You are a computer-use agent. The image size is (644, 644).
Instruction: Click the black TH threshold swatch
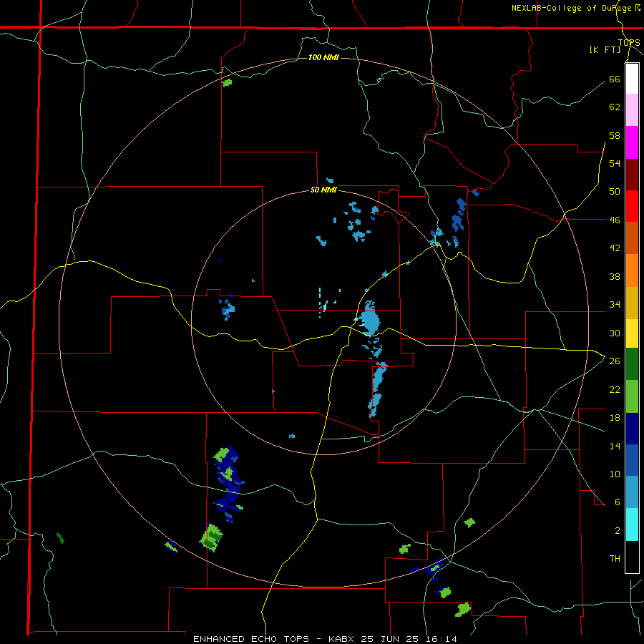[x=632, y=557]
